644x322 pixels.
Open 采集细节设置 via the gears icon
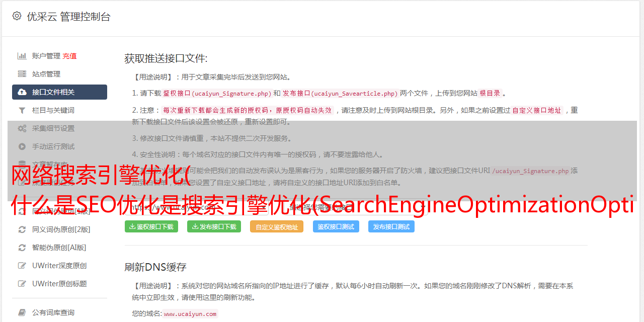click(22, 128)
